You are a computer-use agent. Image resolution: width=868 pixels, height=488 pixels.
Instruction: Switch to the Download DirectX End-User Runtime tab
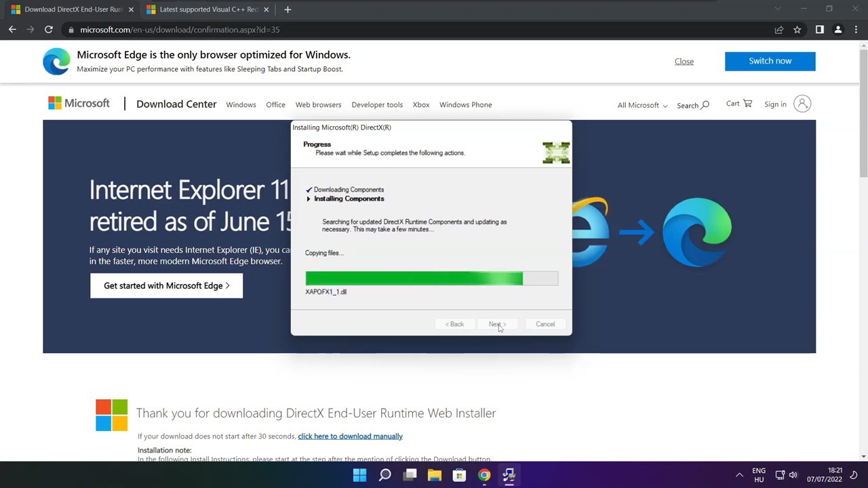click(71, 9)
